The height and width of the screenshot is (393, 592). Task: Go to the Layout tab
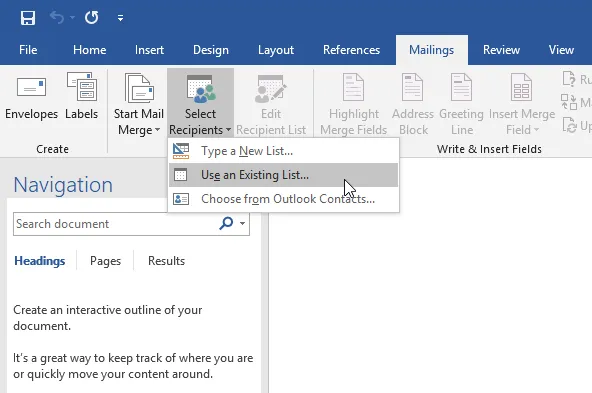point(276,50)
